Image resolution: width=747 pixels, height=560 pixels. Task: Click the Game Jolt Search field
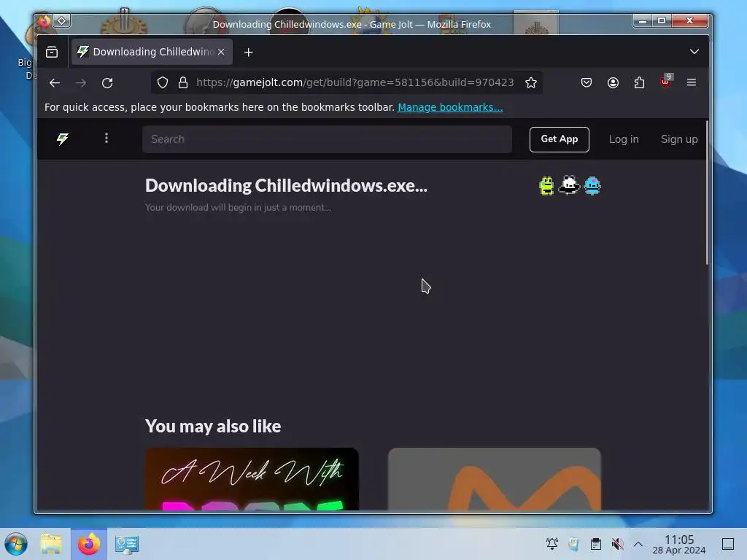pyautogui.click(x=327, y=139)
